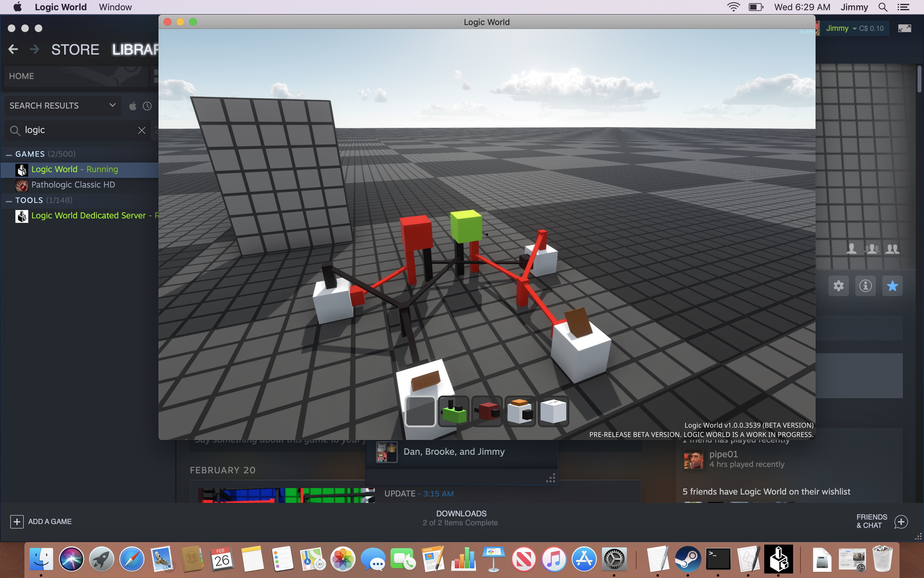The image size is (924, 578).
Task: Open the Search Results dropdown
Action: click(x=63, y=106)
